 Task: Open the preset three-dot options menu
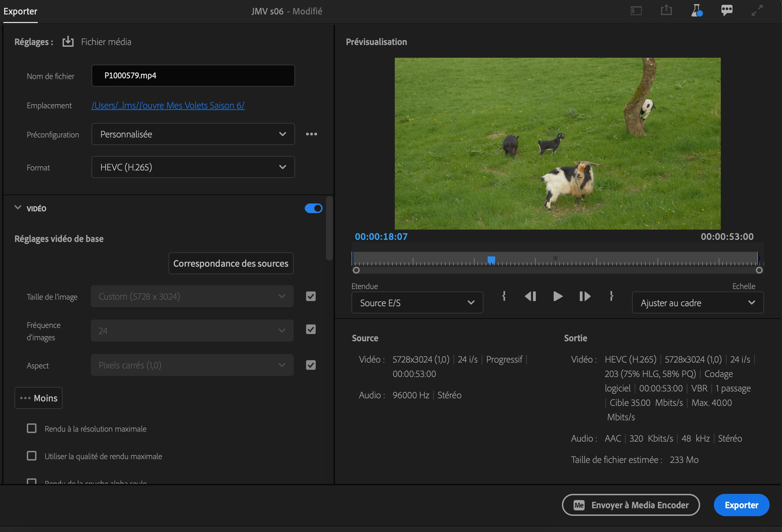point(311,134)
